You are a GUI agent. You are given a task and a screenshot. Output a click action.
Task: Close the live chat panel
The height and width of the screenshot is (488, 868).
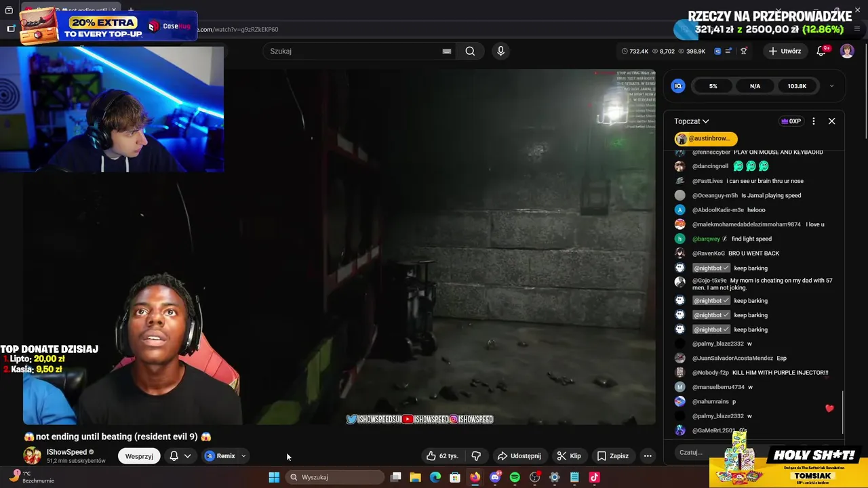(831, 121)
